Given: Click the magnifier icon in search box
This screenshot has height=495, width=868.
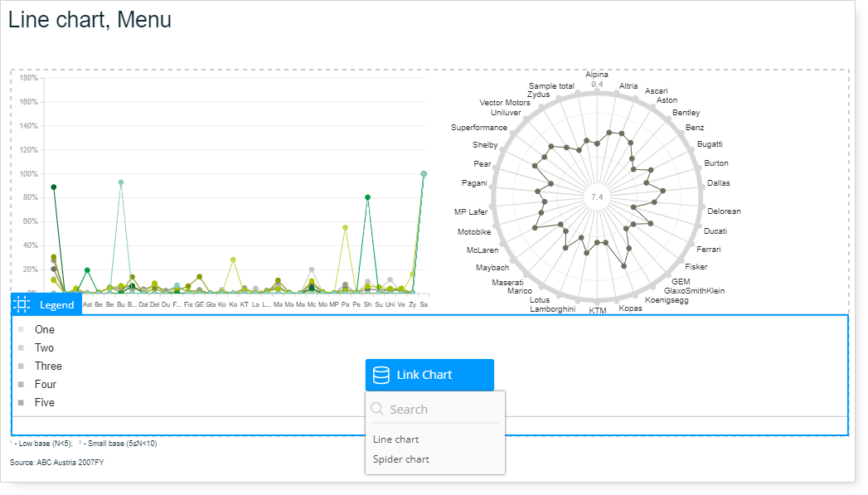Looking at the screenshot, I should (x=377, y=409).
